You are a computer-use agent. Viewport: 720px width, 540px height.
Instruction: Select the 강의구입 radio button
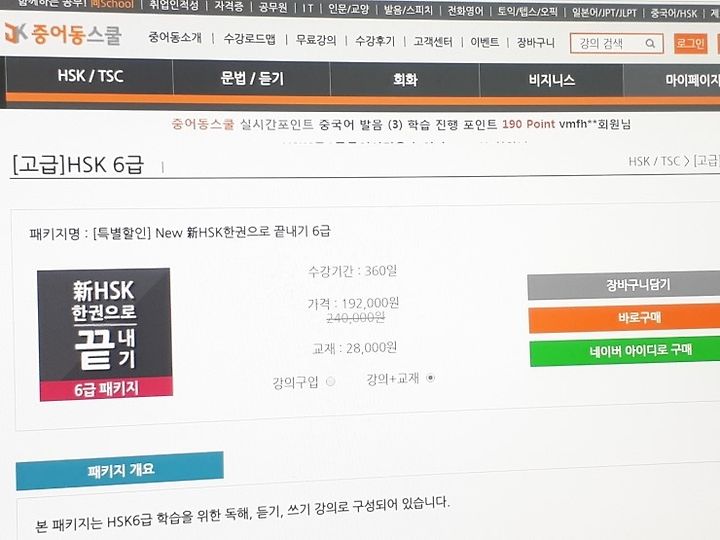coord(331,381)
